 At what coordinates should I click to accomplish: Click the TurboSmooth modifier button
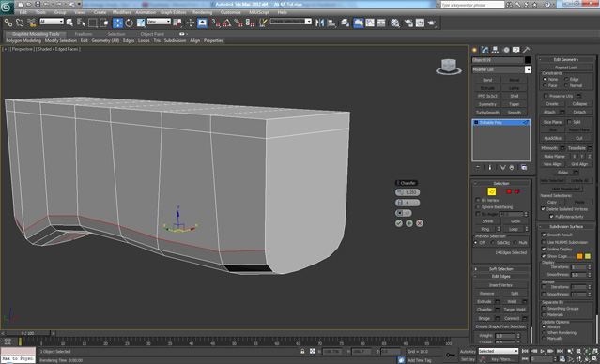487,113
